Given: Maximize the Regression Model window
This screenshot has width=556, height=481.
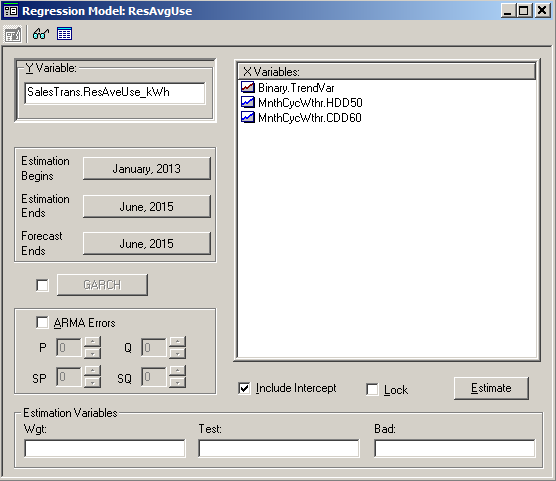Looking at the screenshot, I should pos(524,11).
